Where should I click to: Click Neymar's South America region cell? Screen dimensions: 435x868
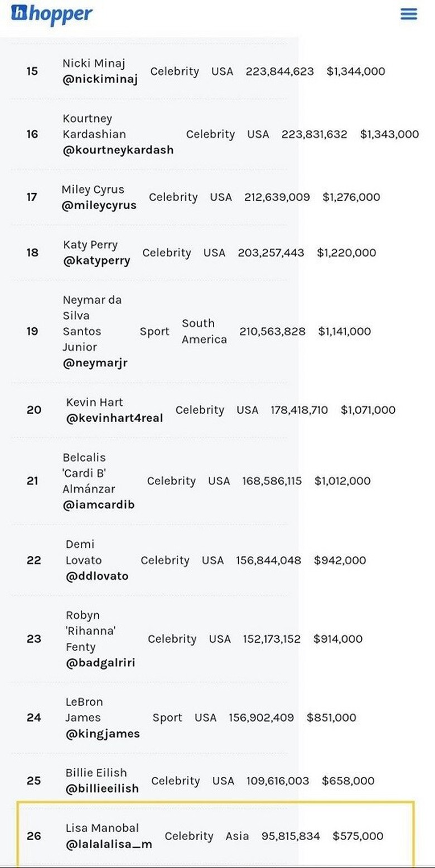204,331
